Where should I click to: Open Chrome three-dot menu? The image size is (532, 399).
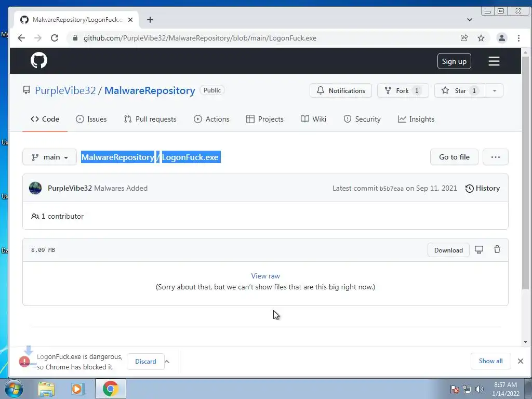click(518, 38)
